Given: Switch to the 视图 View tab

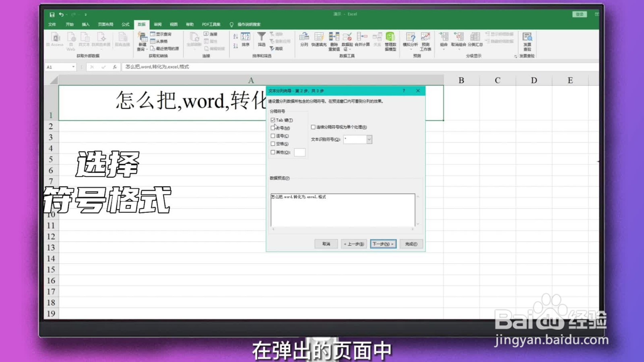Looking at the screenshot, I should pos(173,25).
